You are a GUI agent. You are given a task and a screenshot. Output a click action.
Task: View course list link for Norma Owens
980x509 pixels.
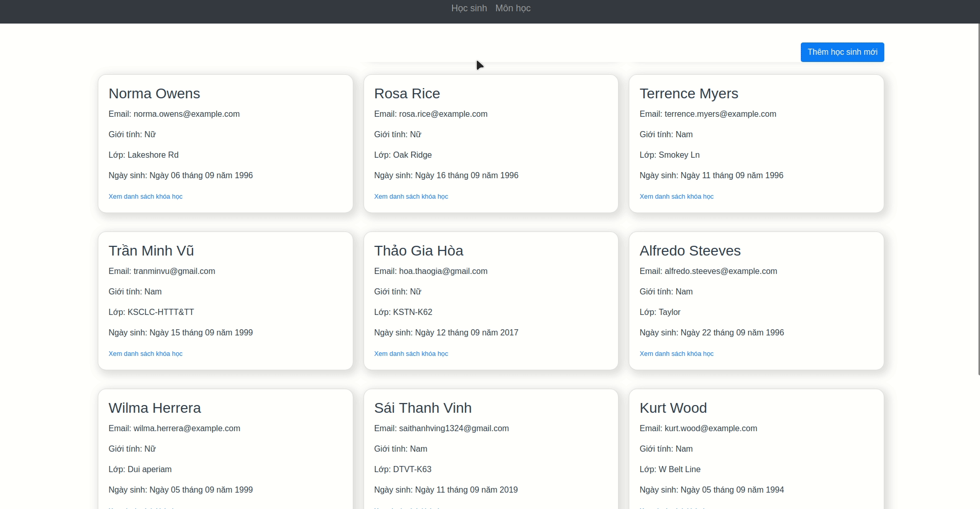point(145,197)
